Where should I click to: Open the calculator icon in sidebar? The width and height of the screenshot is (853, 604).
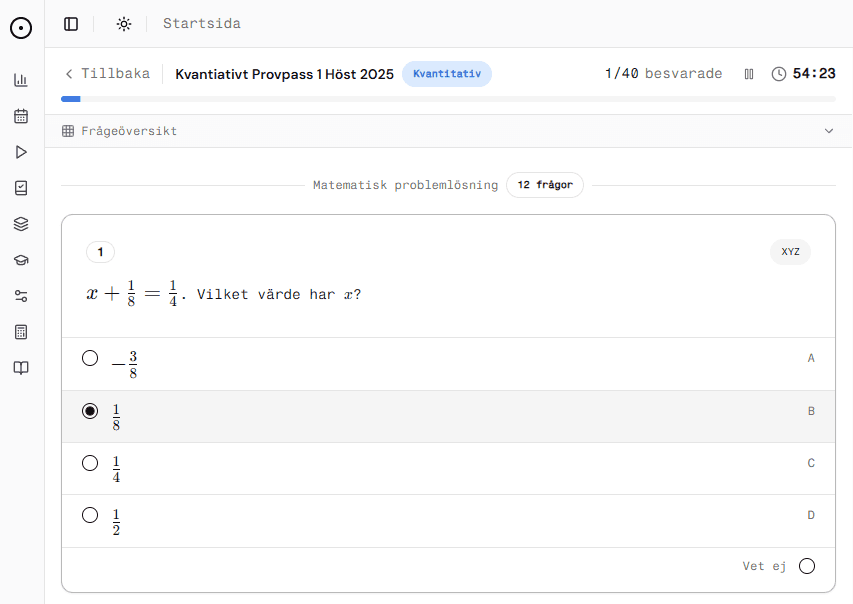coord(21,332)
